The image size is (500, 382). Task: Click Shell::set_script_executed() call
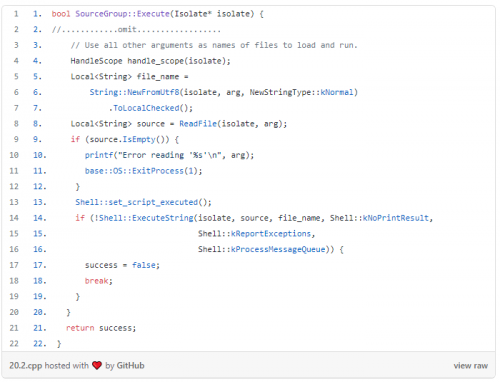point(143,202)
